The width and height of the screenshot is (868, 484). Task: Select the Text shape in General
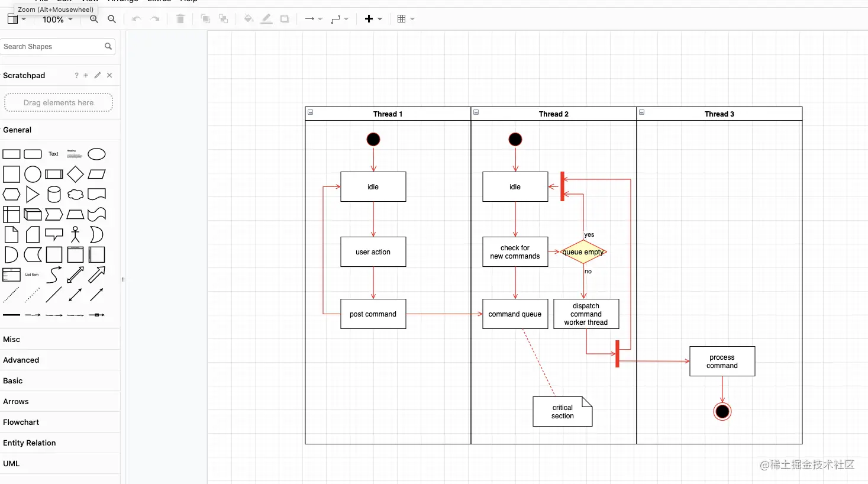pyautogui.click(x=54, y=154)
